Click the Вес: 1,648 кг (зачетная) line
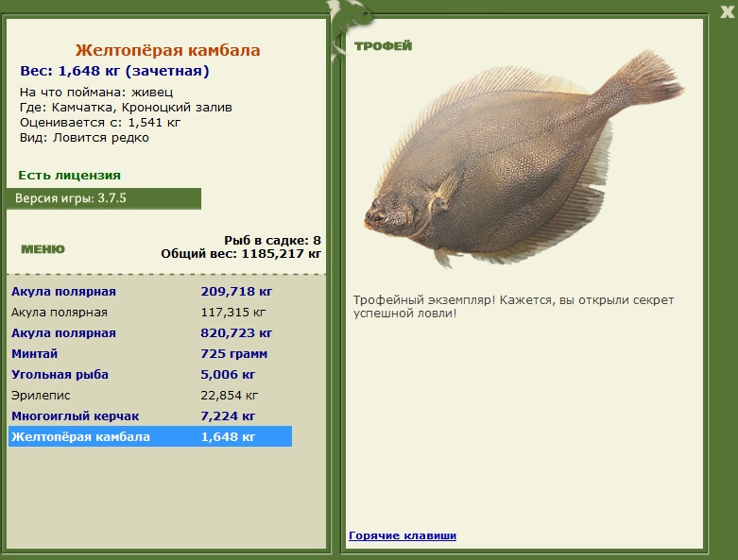Screen dimensions: 738x560 [x=114, y=71]
